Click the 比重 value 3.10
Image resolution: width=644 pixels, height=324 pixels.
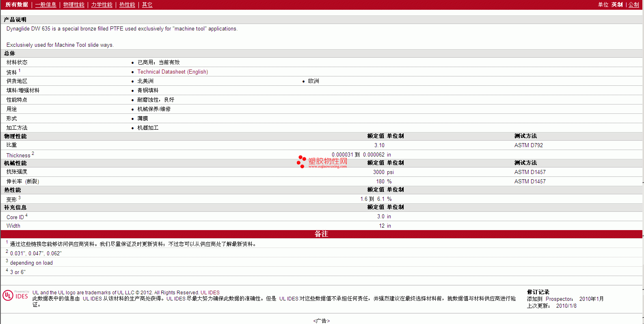(x=379, y=145)
